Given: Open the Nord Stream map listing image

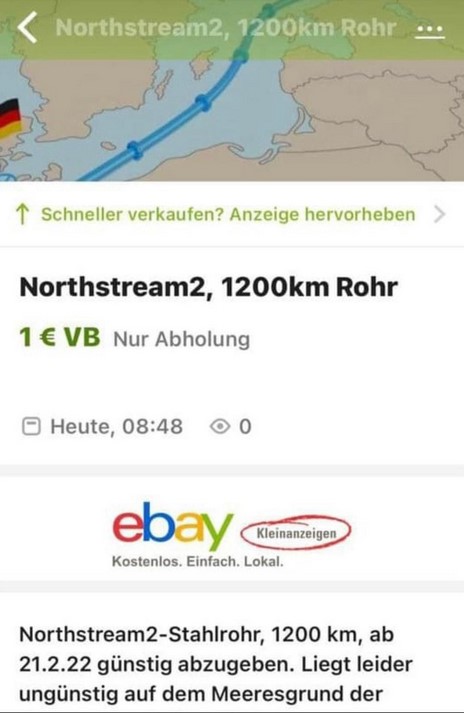Looking at the screenshot, I should pyautogui.click(x=232, y=91).
